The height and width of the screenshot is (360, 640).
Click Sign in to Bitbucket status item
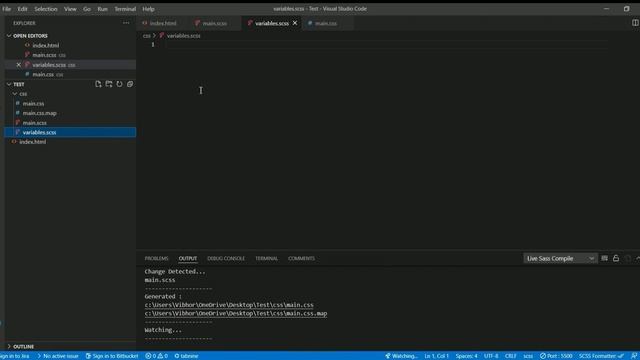tap(112, 356)
